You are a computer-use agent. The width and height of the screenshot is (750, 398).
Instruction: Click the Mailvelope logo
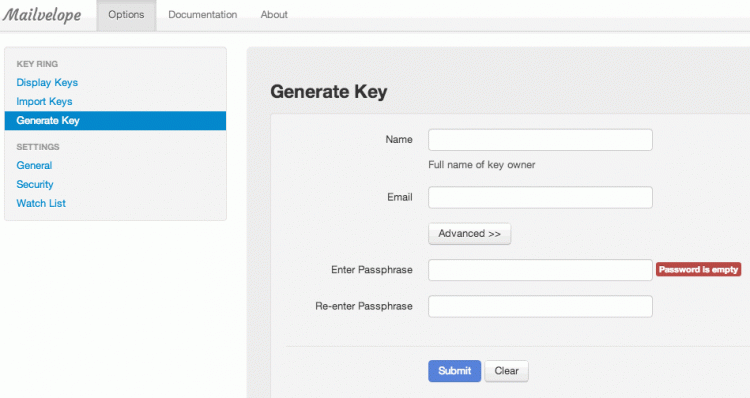(x=42, y=15)
